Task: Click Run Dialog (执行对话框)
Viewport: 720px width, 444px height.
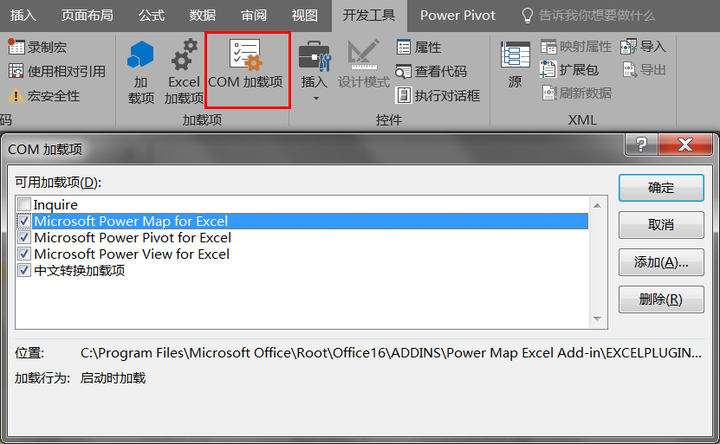Action: pyautogui.click(x=438, y=96)
